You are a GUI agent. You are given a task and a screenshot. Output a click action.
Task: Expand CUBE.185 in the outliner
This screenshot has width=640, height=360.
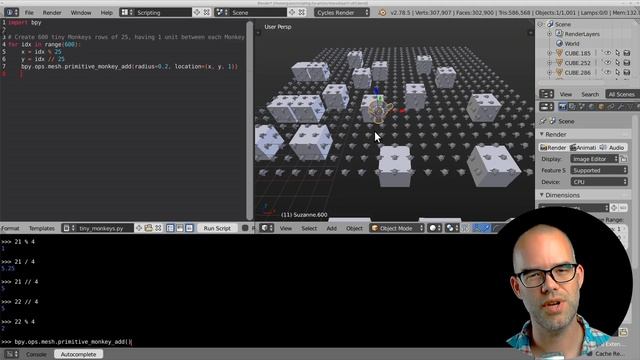pos(549,53)
